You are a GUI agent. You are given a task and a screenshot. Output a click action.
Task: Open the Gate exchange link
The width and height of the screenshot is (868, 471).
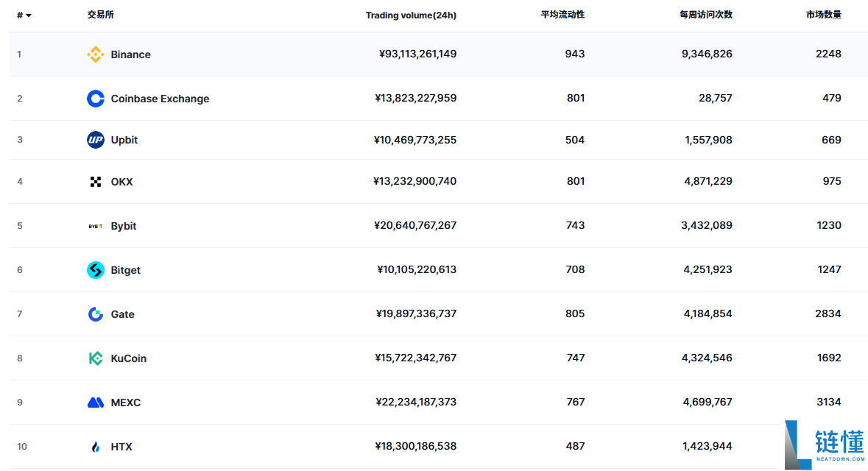coord(122,314)
